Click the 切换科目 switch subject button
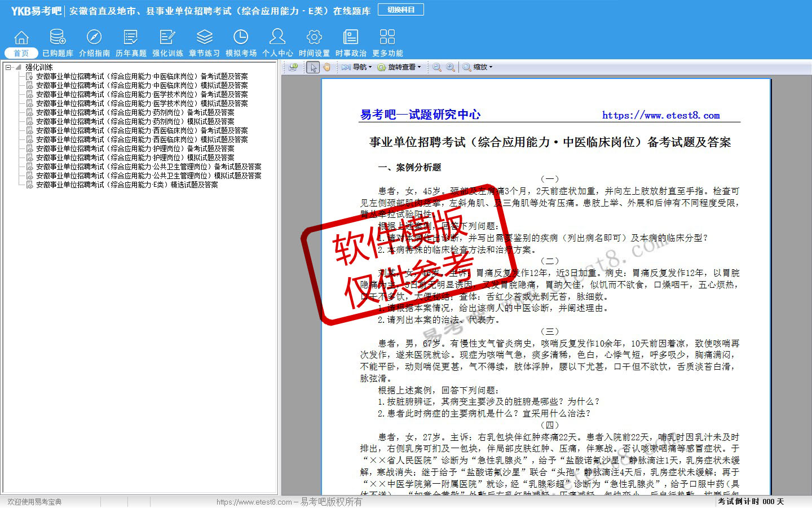The width and height of the screenshot is (812, 508). pos(401,10)
